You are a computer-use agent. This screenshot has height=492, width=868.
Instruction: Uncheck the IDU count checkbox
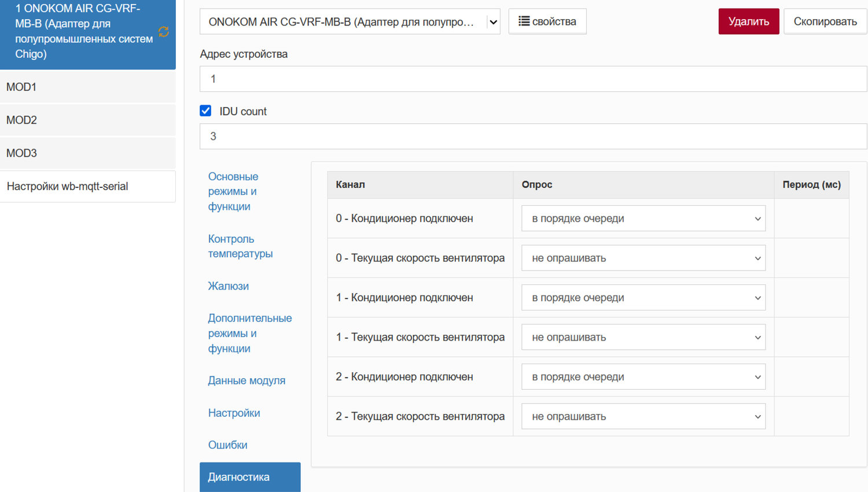coord(205,111)
